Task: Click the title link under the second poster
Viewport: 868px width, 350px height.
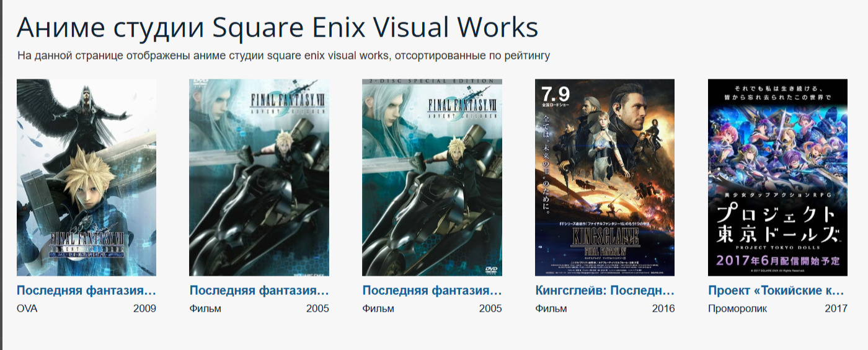Action: pos(259,291)
